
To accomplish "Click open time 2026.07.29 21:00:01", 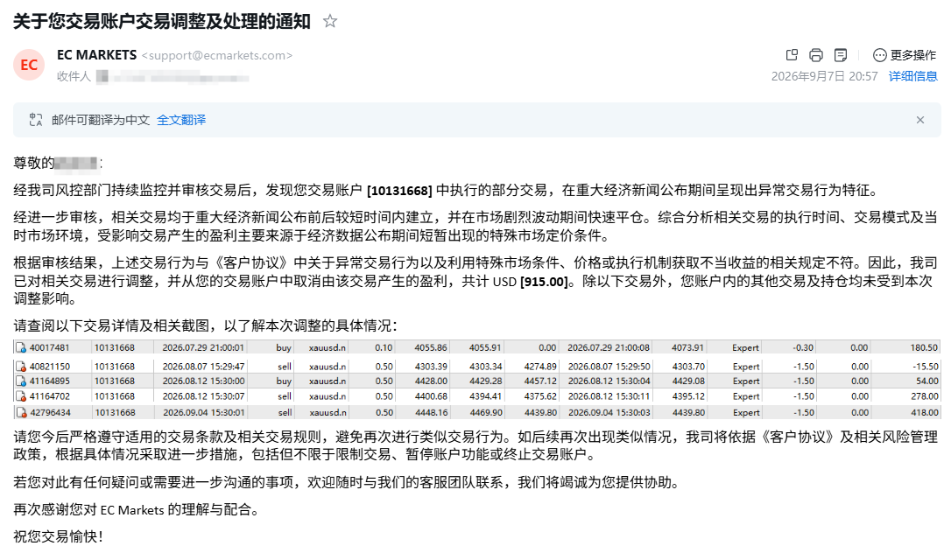I will (203, 348).
